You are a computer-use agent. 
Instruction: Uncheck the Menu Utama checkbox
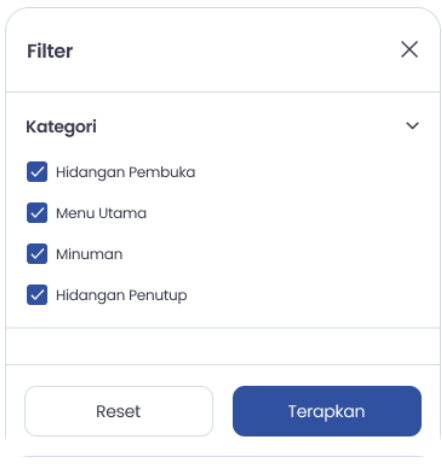point(37,213)
